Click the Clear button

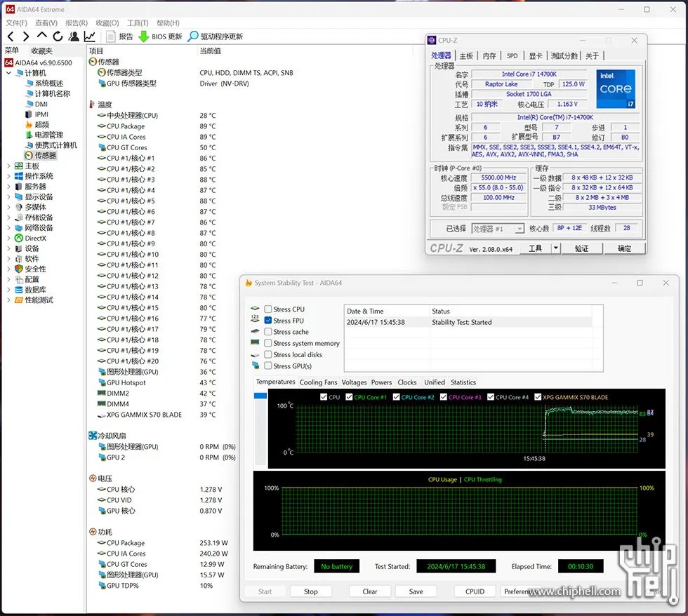coord(370,591)
